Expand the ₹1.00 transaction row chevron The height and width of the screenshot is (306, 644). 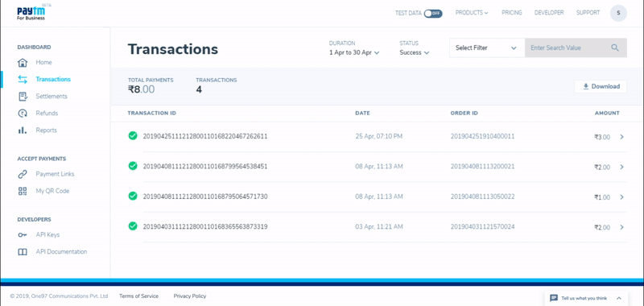click(621, 197)
